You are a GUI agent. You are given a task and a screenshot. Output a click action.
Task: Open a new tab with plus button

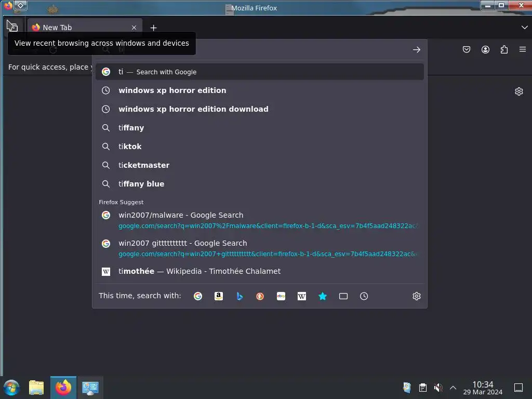click(153, 28)
